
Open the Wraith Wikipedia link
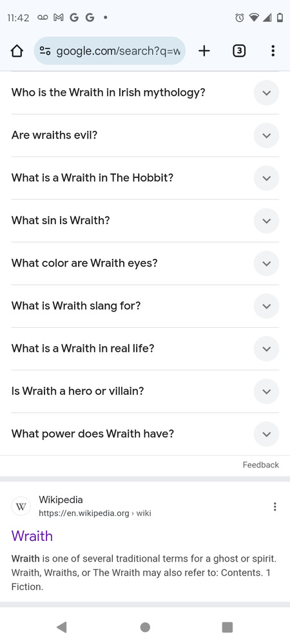coord(32,536)
